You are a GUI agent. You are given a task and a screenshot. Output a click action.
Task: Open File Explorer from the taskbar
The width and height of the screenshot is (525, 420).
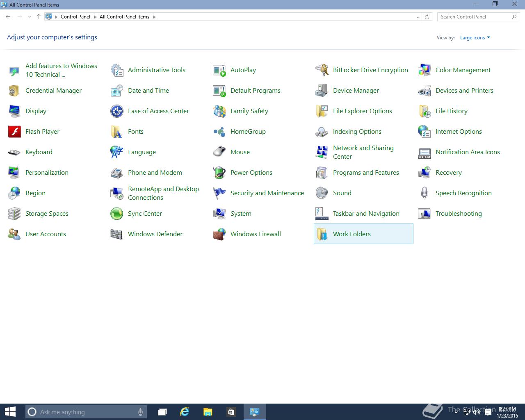tap(208, 412)
